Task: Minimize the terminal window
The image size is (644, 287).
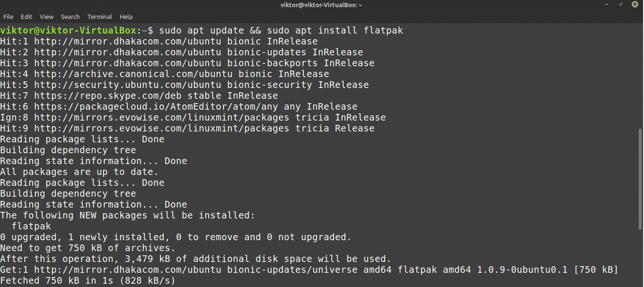Action: click(x=607, y=5)
